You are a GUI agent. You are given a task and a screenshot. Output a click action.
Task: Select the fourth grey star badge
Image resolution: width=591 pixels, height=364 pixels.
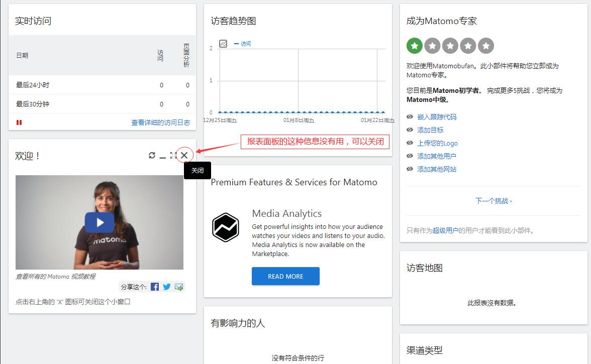point(468,46)
